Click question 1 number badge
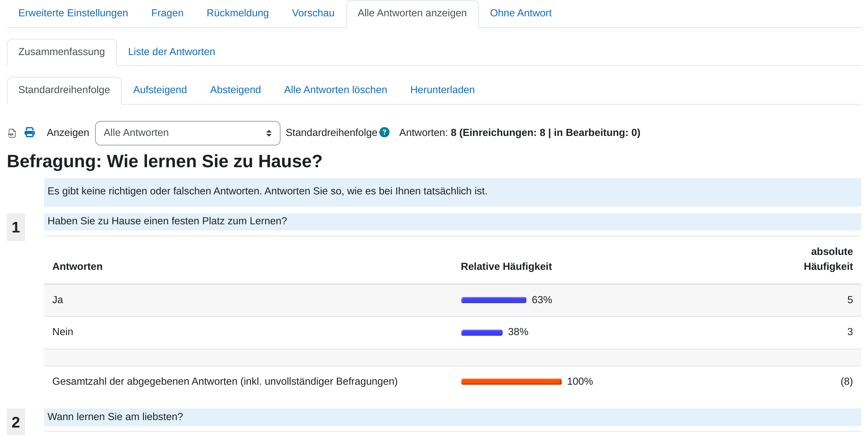 point(16,227)
